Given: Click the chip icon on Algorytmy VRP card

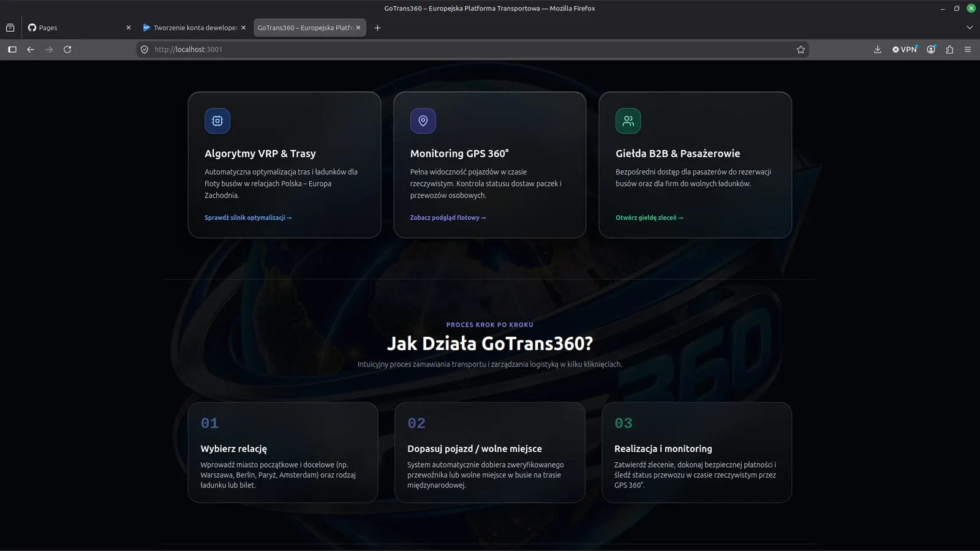Looking at the screenshot, I should pyautogui.click(x=217, y=121).
